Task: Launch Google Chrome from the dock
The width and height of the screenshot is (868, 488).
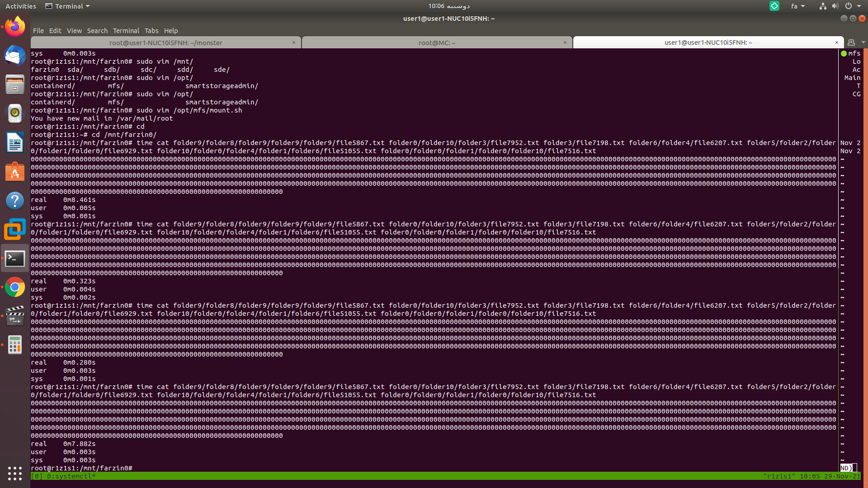Action: (x=15, y=287)
